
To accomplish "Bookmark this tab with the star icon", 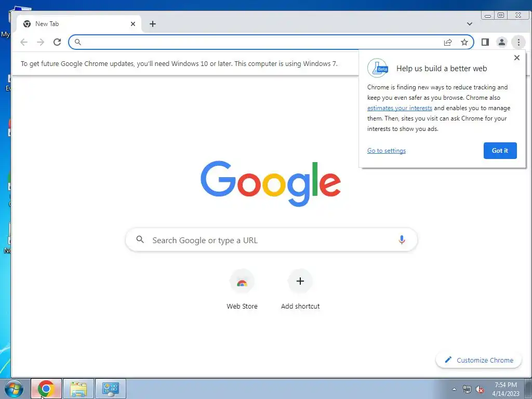I will tap(464, 42).
